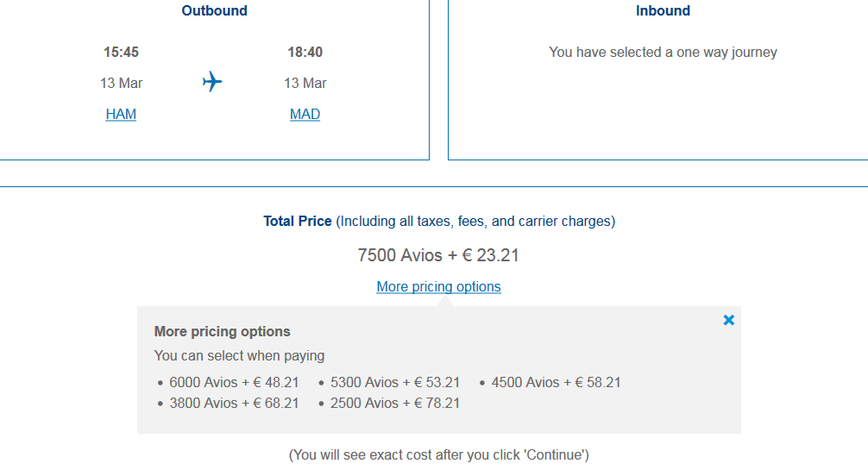This screenshot has width=868, height=476.
Task: Click the 13 Mar date under 18:40
Action: click(x=305, y=84)
